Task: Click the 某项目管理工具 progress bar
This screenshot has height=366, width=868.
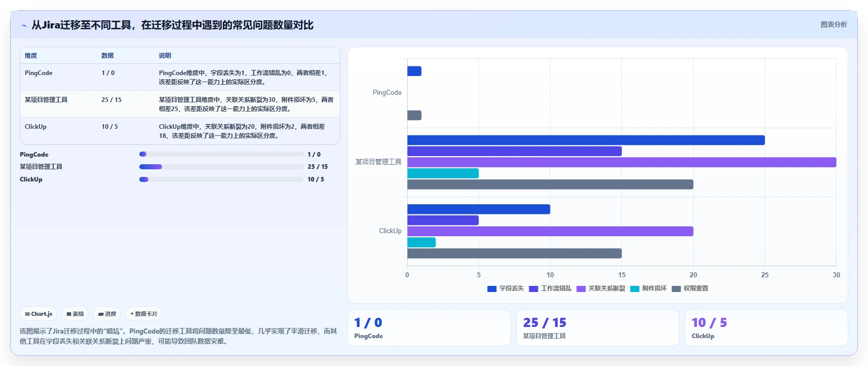Action: (x=221, y=167)
